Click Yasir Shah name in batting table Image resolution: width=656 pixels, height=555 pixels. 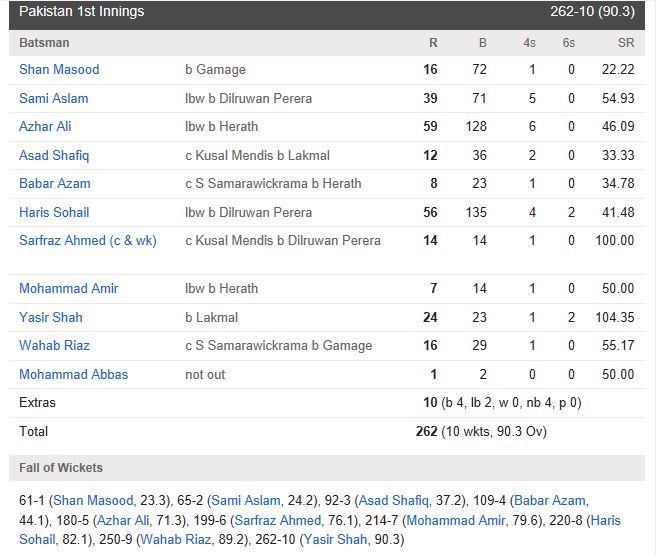(51, 317)
